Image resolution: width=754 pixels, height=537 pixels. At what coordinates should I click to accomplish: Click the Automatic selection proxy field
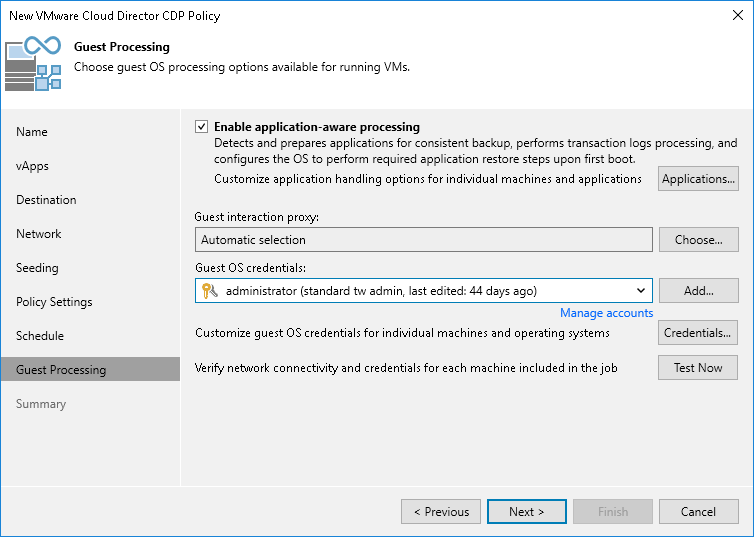coord(424,239)
